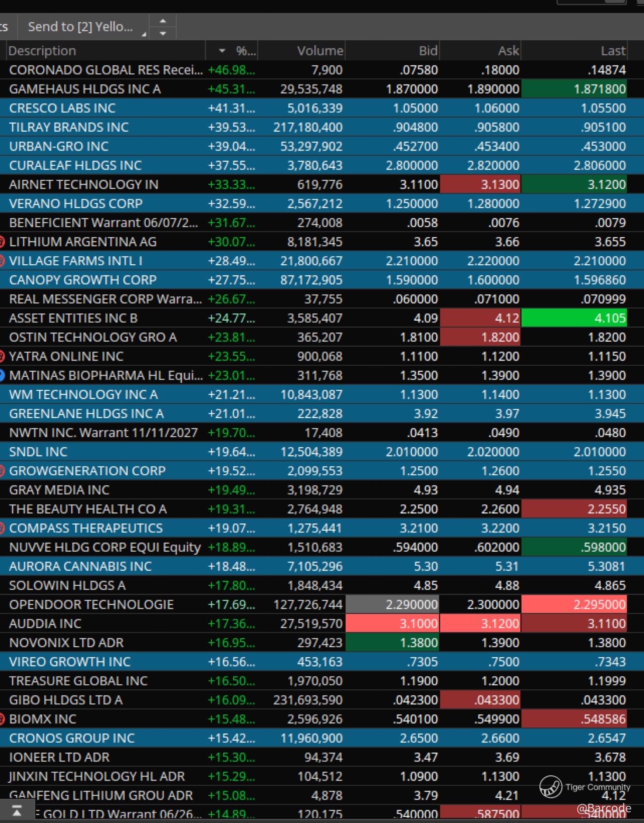Screen dimensions: 644x823
Task: Select TILRAY BRANDS INC
Action: click(x=69, y=127)
